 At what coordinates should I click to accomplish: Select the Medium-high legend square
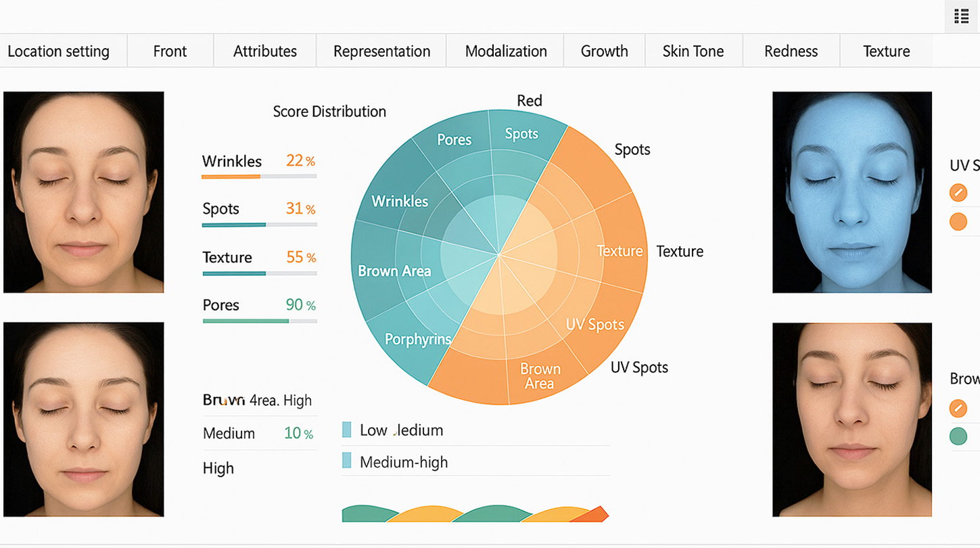(347, 461)
